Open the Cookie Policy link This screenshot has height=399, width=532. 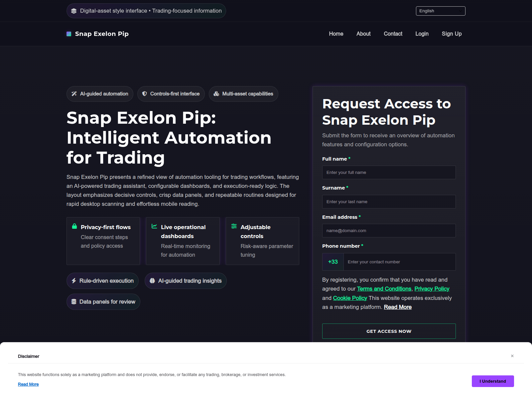[350, 298]
